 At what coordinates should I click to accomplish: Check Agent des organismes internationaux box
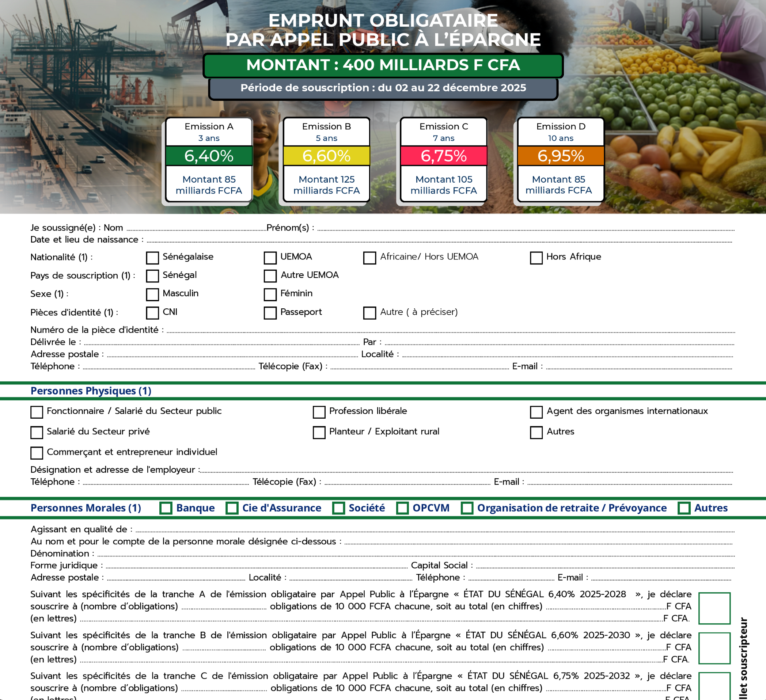pyautogui.click(x=536, y=412)
